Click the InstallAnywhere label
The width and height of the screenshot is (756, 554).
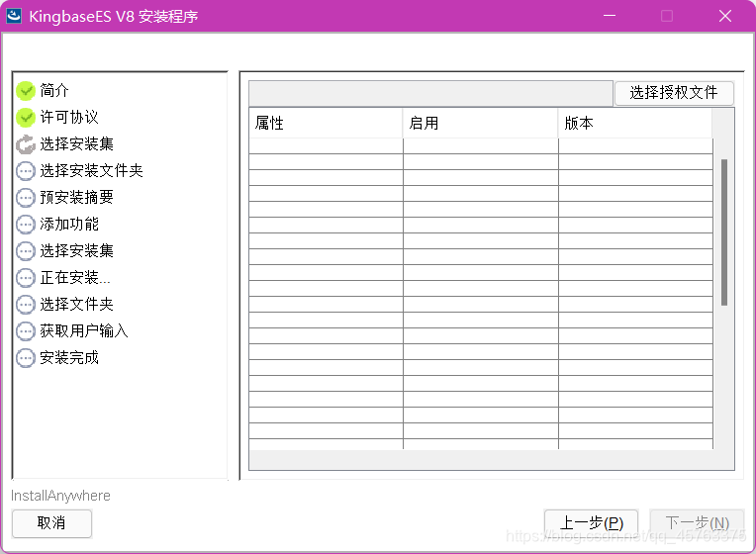(60, 496)
